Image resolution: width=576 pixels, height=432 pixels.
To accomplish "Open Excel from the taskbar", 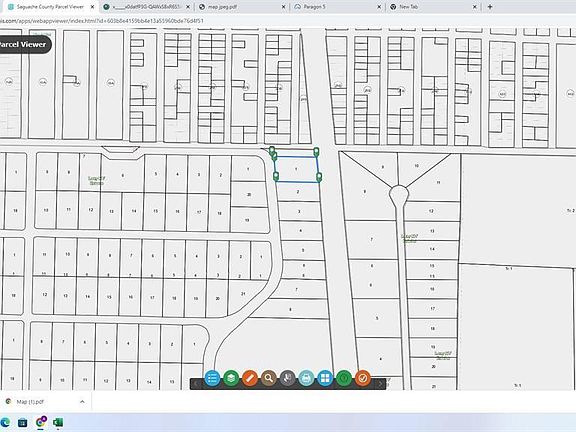I will tap(58, 422).
